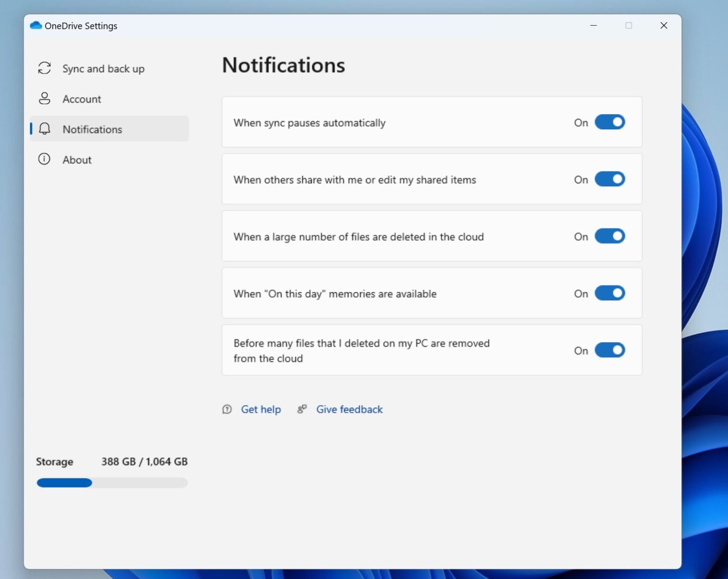Click the info icon next to About
Screen dimensions: 728x579
click(x=43, y=160)
